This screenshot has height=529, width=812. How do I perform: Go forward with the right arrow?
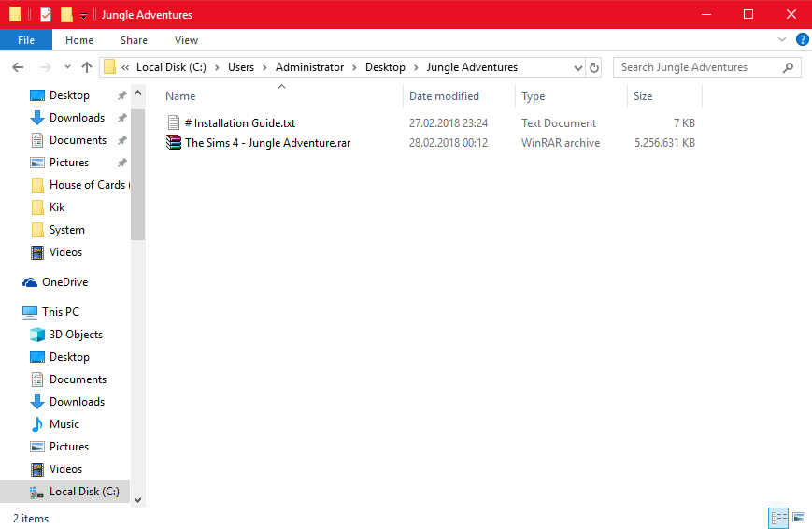(46, 67)
